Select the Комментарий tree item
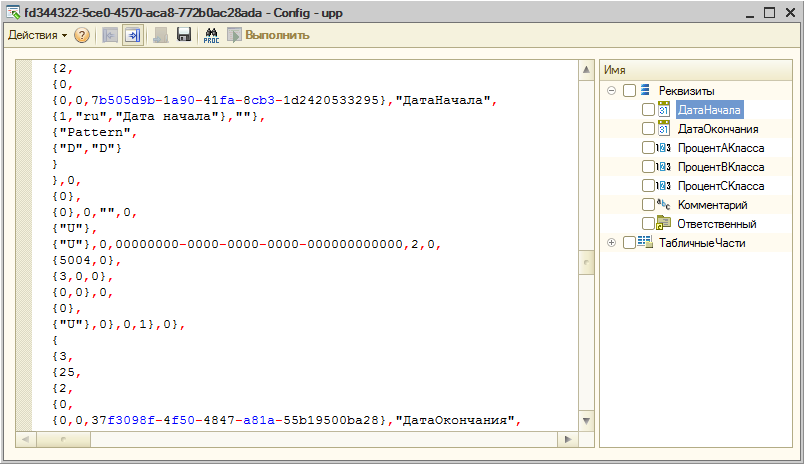Screen dimensions: 804x464 pos(712,205)
